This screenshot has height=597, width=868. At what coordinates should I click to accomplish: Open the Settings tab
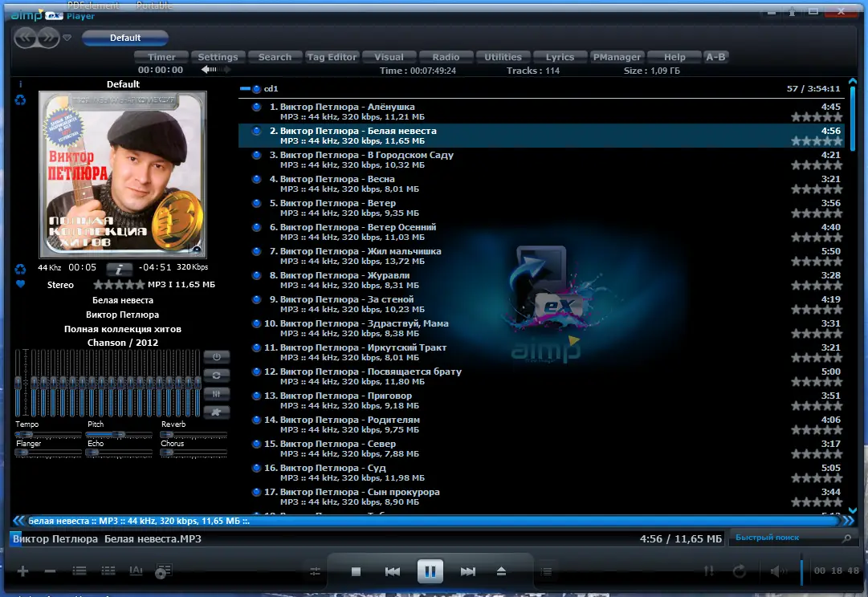pos(218,57)
